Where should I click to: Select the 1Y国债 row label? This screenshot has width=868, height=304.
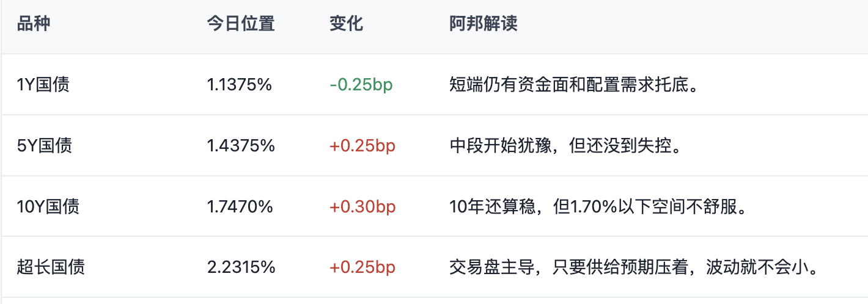tap(43, 84)
